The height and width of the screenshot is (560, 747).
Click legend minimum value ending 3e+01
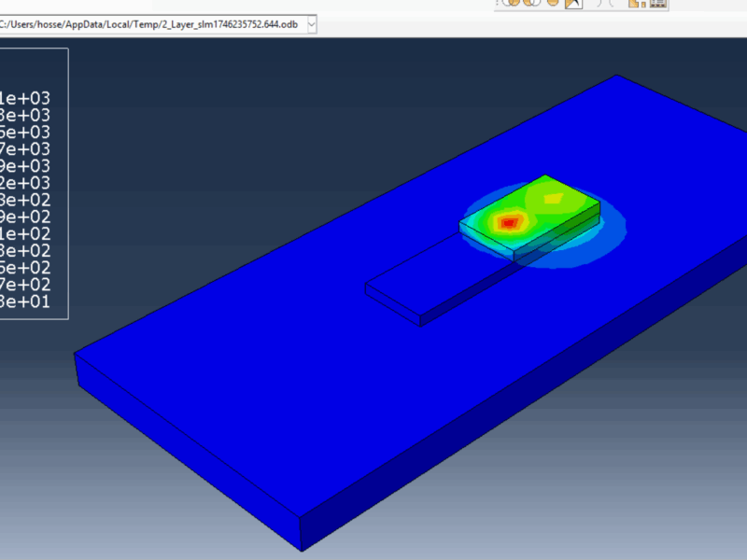[x=25, y=301]
